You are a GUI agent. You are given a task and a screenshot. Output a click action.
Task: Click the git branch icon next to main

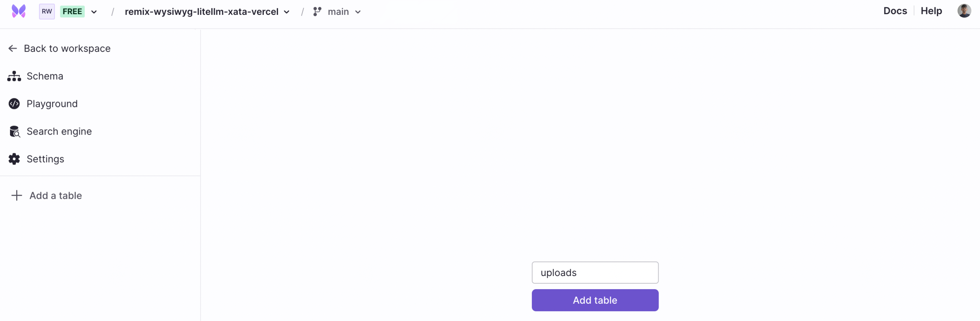(x=317, y=12)
